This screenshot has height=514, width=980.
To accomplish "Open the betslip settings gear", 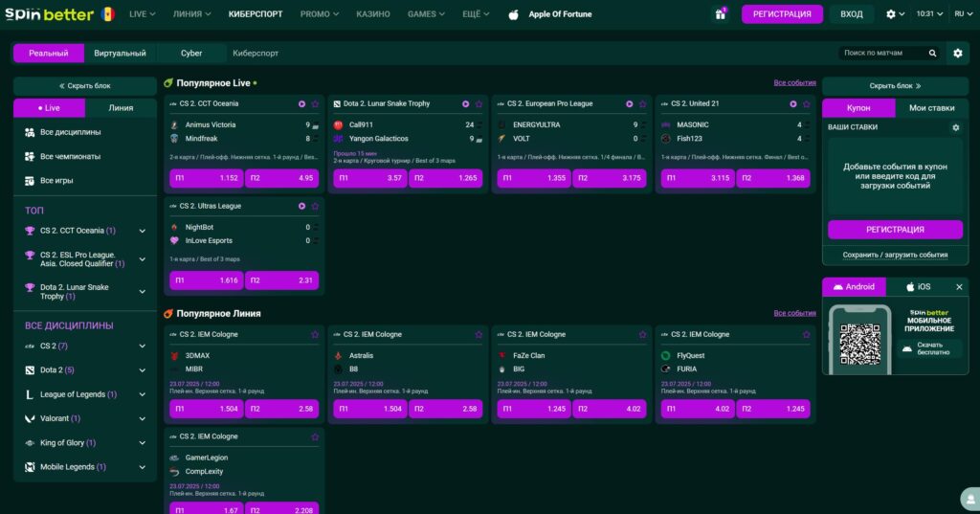I will click(955, 127).
